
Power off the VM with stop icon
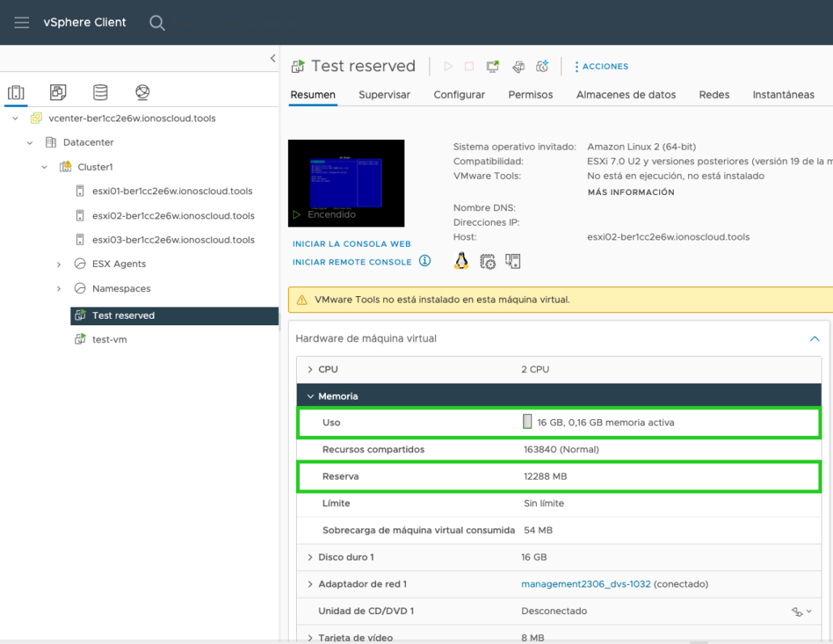pos(469,66)
